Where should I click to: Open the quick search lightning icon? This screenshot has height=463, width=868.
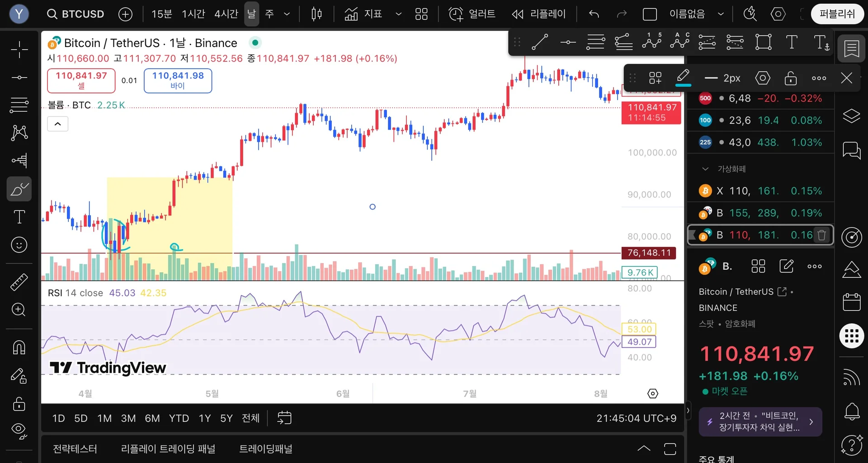[x=750, y=14]
